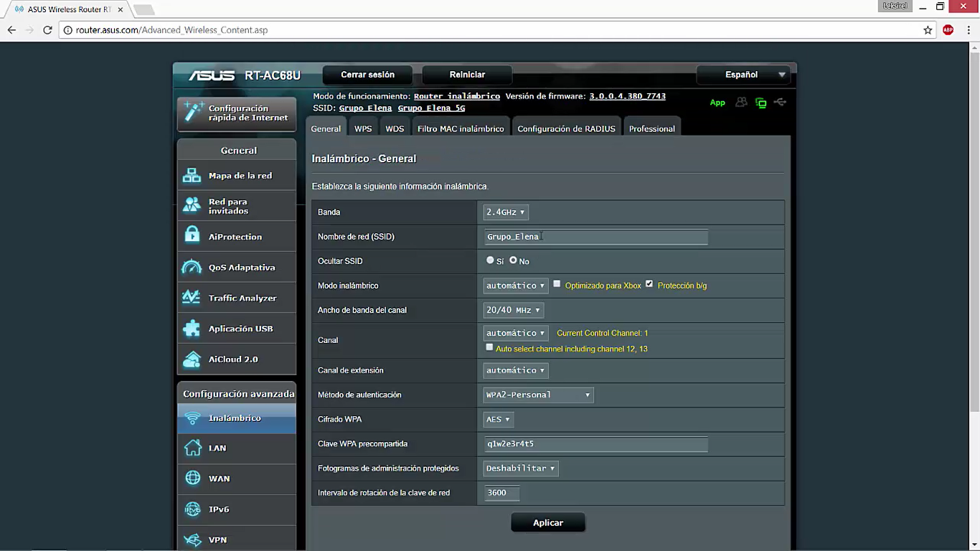Bookmark page with the star icon
This screenshot has width=980, height=551.
928,30
